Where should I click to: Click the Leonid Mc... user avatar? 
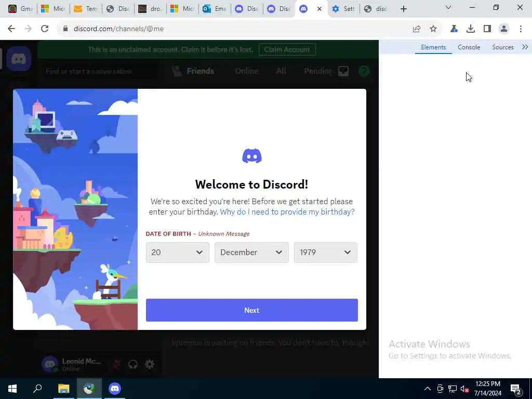point(50,364)
